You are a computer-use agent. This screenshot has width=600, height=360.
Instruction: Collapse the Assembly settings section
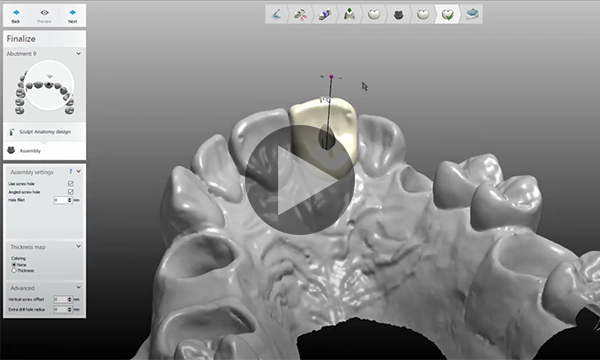[78, 171]
